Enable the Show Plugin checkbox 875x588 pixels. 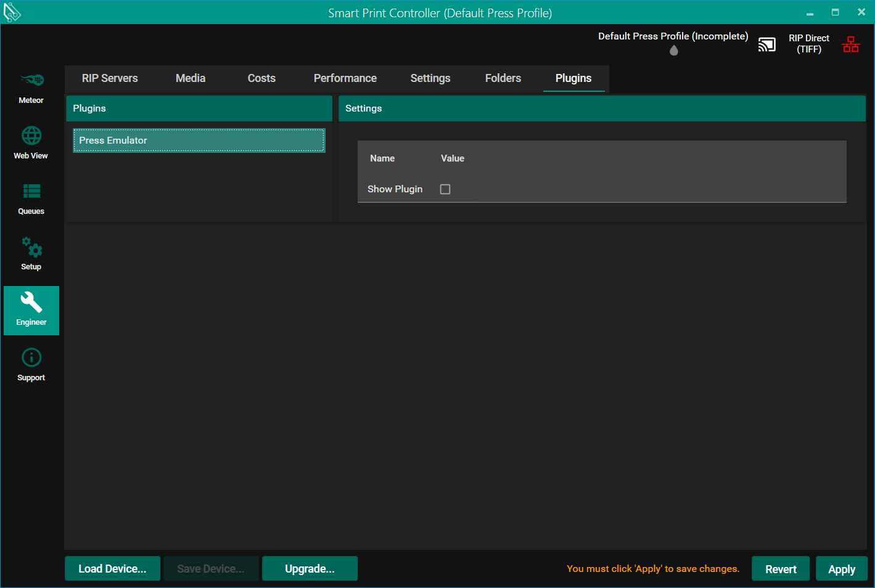point(445,189)
